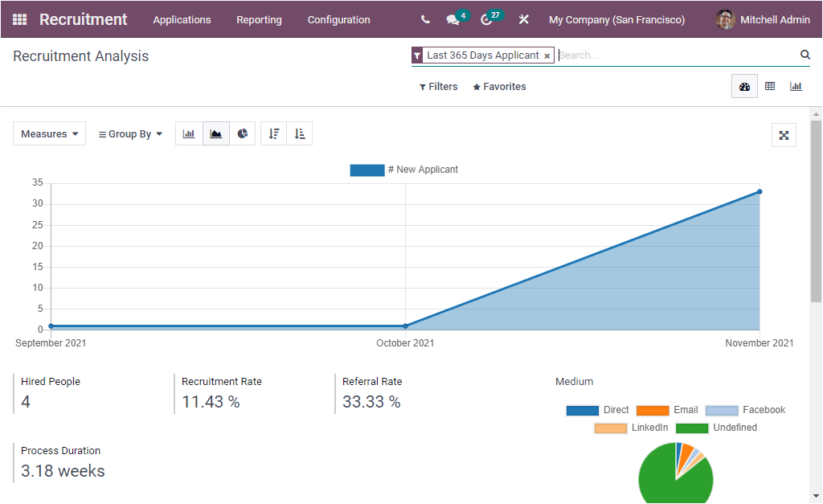Open the Configuration menu

tap(338, 19)
